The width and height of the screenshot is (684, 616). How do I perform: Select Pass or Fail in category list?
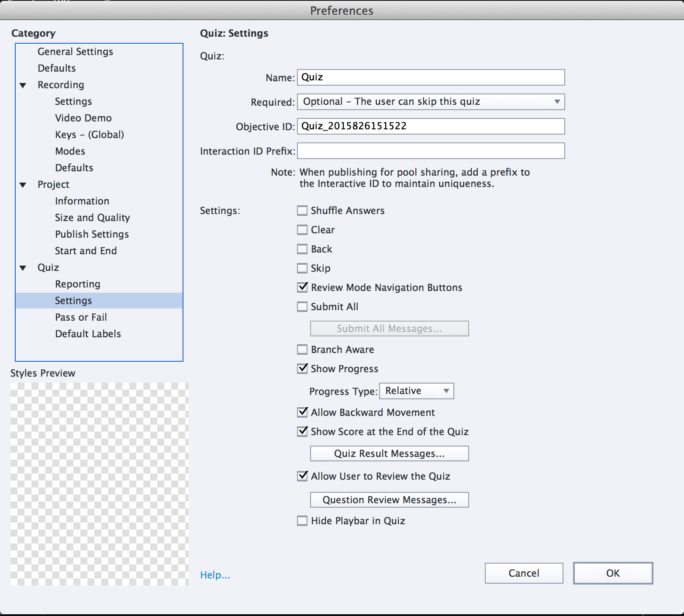click(x=81, y=317)
